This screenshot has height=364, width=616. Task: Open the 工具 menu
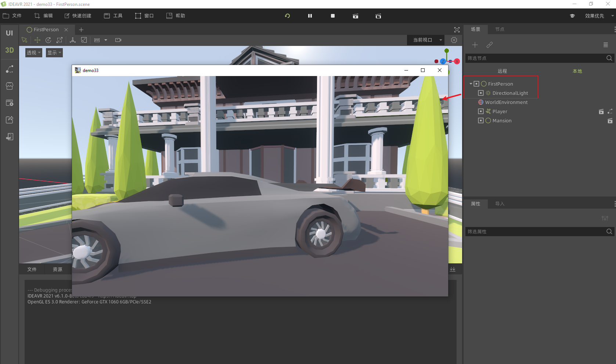pyautogui.click(x=113, y=16)
